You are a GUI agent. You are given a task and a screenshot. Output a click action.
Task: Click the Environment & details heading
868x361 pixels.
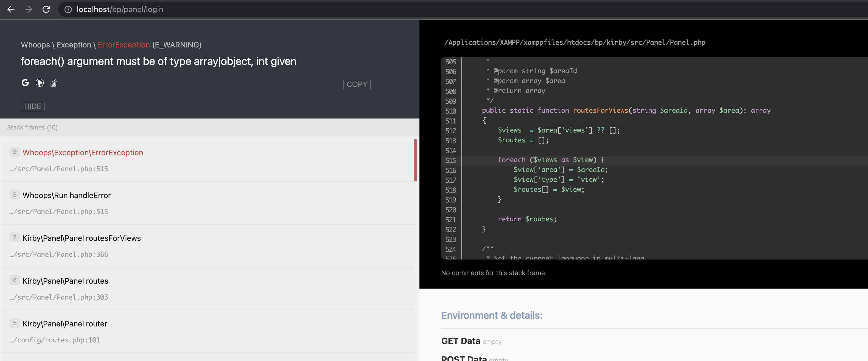coord(492,315)
